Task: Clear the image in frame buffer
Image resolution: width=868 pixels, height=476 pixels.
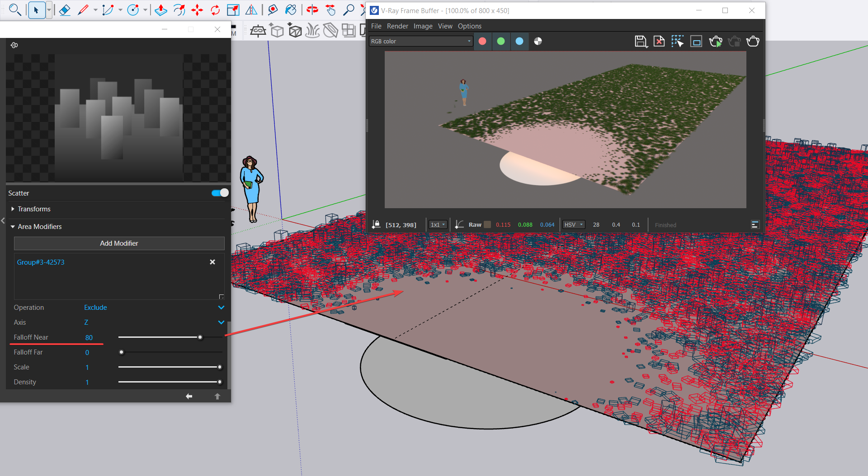Action: (659, 42)
